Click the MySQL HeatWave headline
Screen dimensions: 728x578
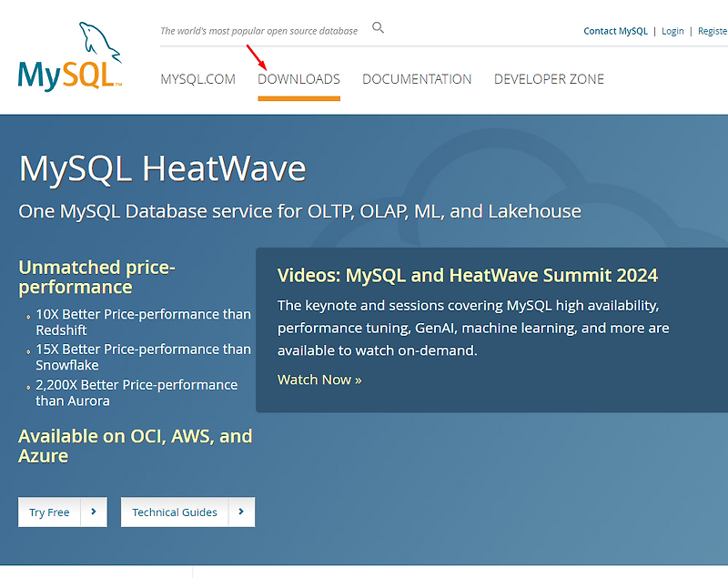(162, 169)
